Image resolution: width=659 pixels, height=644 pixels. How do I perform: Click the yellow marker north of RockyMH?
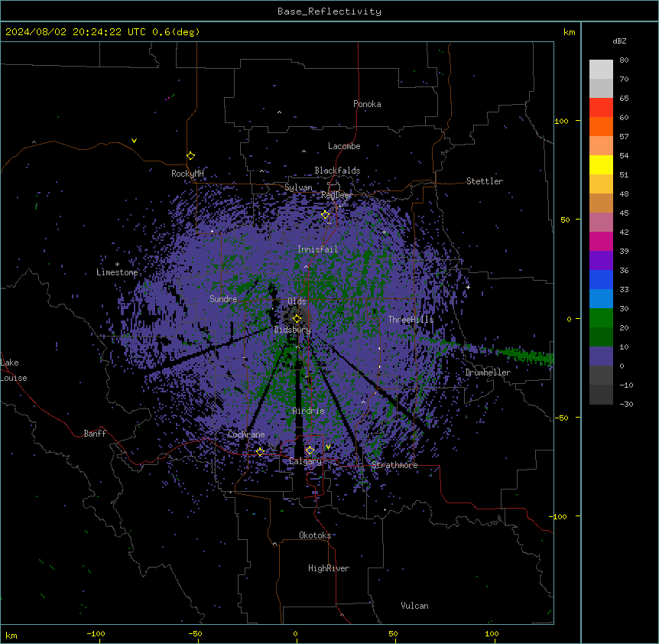(x=191, y=156)
